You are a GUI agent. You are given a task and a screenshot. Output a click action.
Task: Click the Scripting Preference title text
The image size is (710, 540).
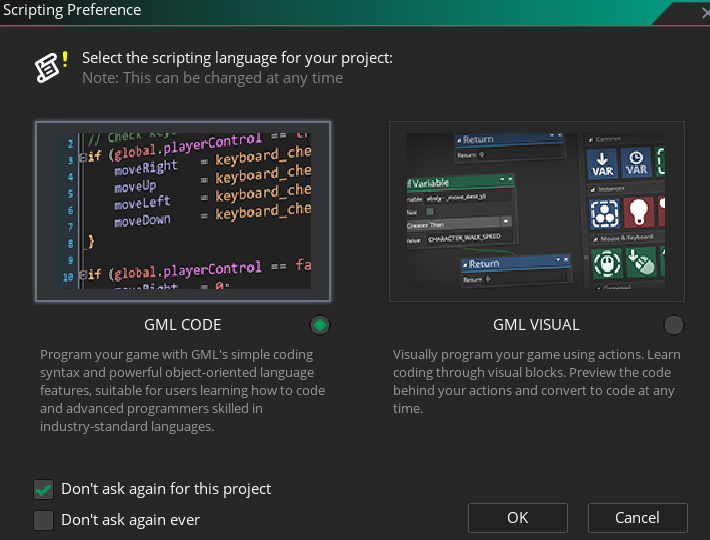[x=72, y=10]
